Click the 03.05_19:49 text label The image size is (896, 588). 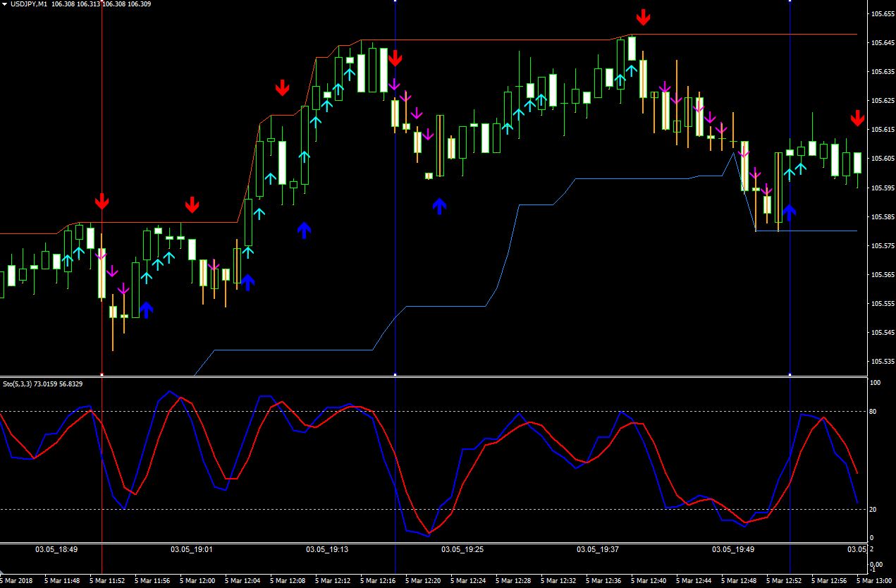click(x=733, y=549)
